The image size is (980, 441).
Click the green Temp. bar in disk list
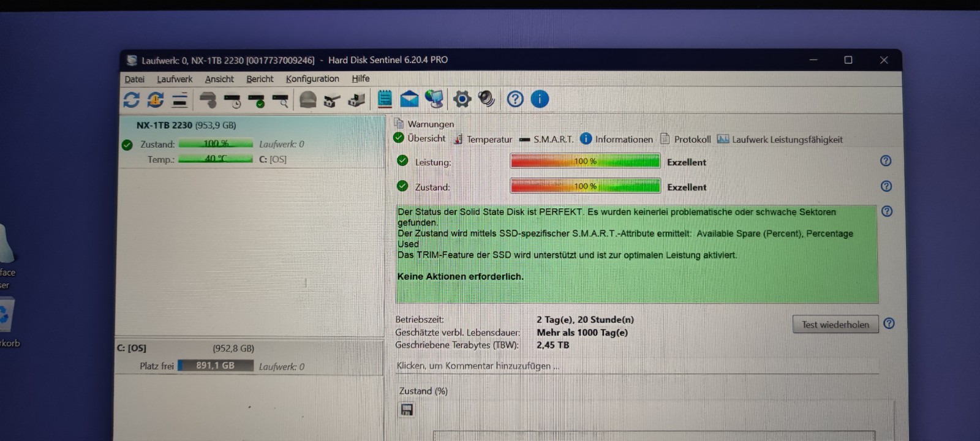tap(216, 159)
